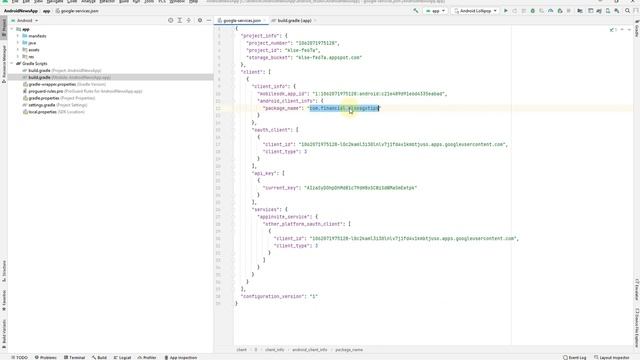The image size is (640, 360).
Task: Expand the res folder
Action: 18,57
